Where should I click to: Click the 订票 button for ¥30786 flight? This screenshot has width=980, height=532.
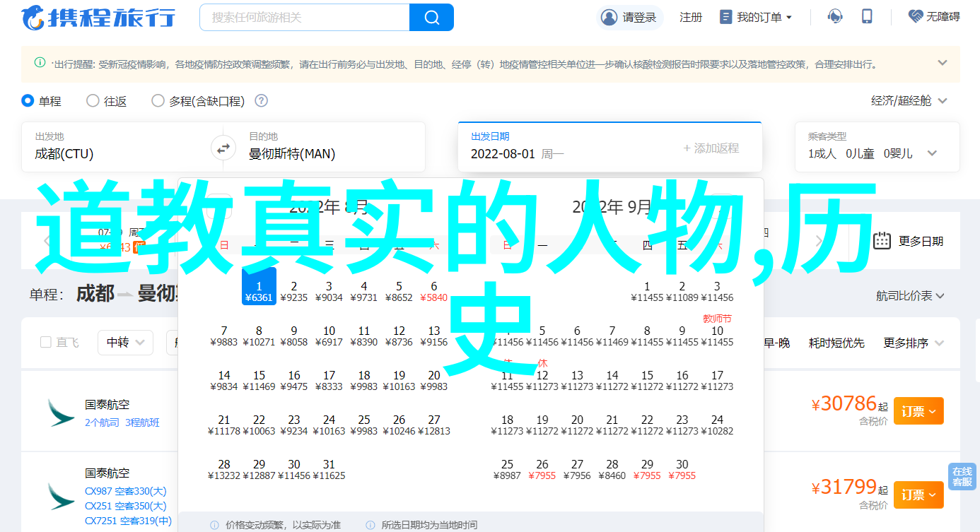918,410
